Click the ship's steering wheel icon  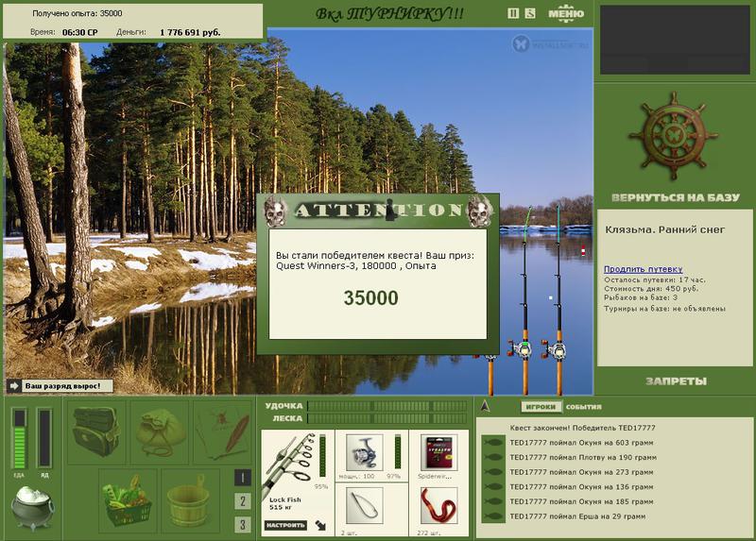[675, 136]
